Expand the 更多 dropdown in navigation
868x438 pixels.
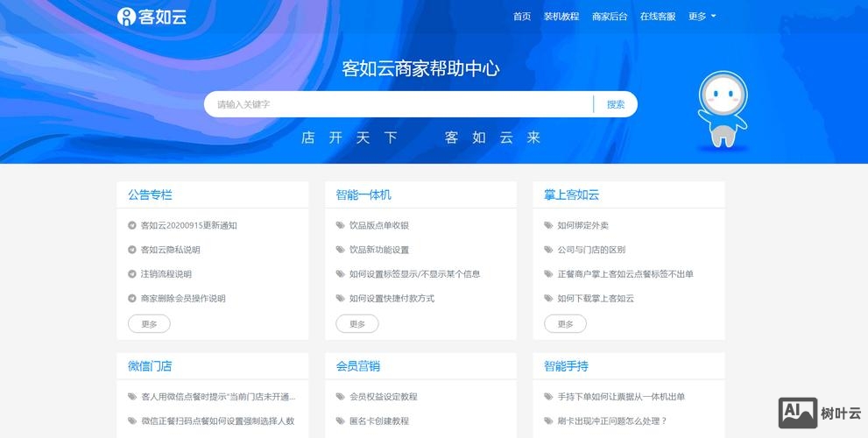702,17
